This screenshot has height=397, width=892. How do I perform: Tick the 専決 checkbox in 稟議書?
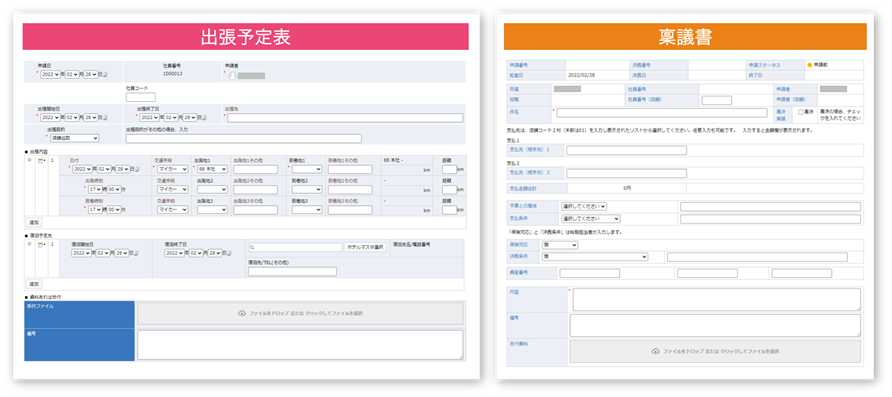tap(801, 112)
